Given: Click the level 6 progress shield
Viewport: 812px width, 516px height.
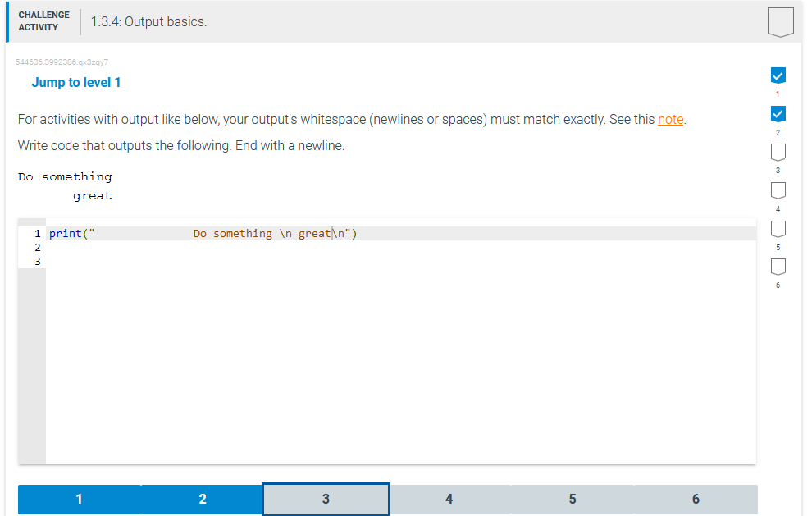Looking at the screenshot, I should (x=777, y=266).
